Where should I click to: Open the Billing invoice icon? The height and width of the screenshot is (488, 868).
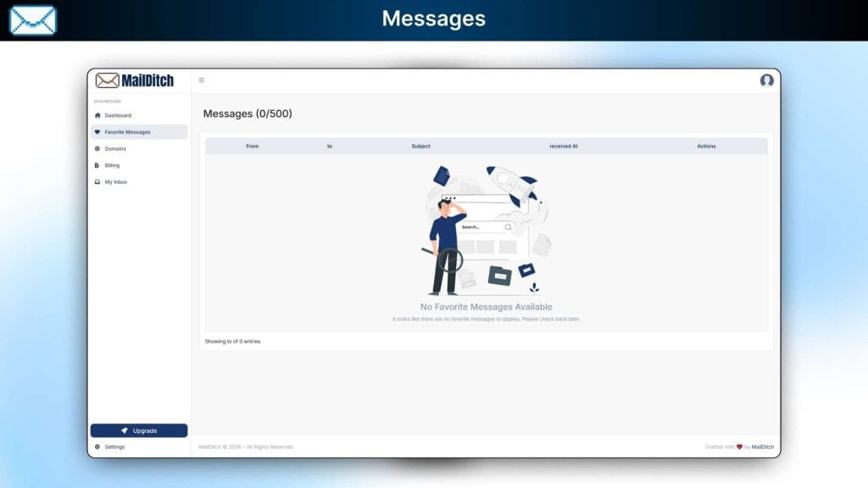click(99, 165)
